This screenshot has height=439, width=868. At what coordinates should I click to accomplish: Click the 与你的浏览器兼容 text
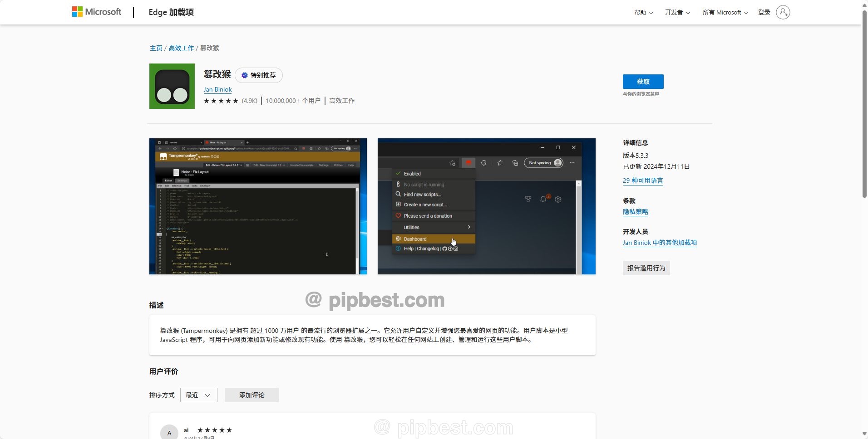click(x=641, y=94)
